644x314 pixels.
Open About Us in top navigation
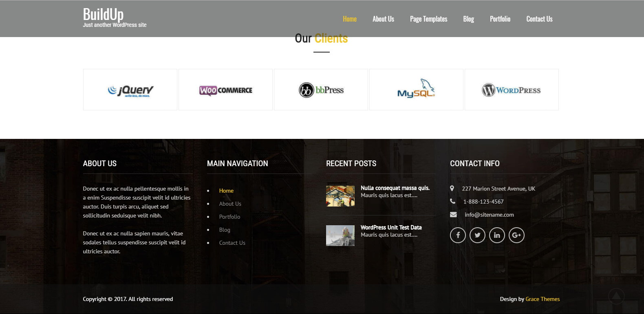(383, 19)
